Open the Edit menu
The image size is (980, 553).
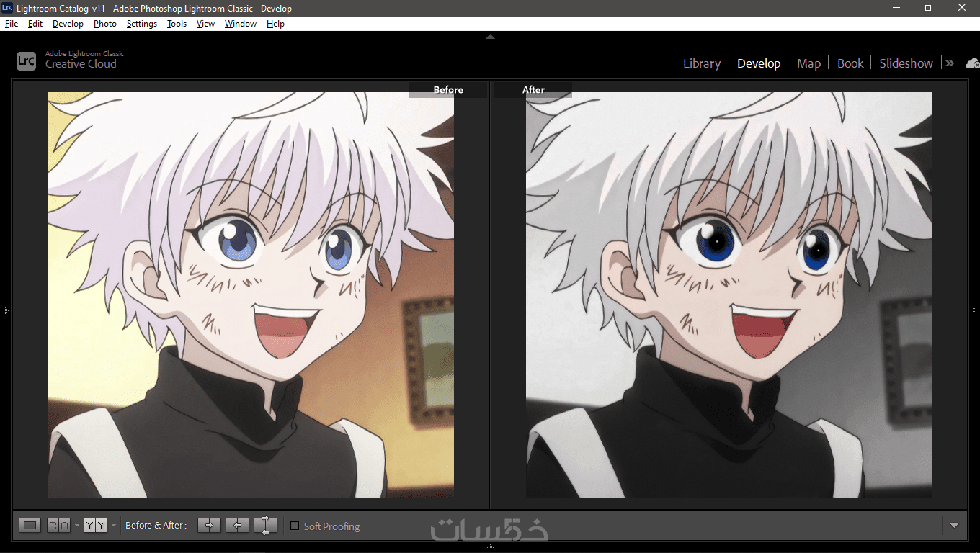pyautogui.click(x=35, y=24)
